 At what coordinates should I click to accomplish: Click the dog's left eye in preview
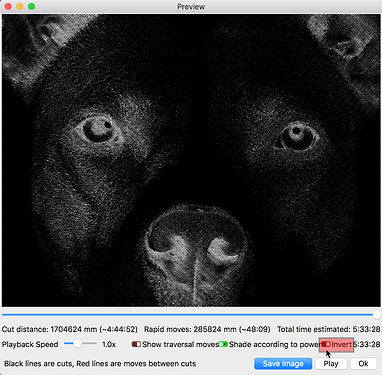[x=99, y=129]
